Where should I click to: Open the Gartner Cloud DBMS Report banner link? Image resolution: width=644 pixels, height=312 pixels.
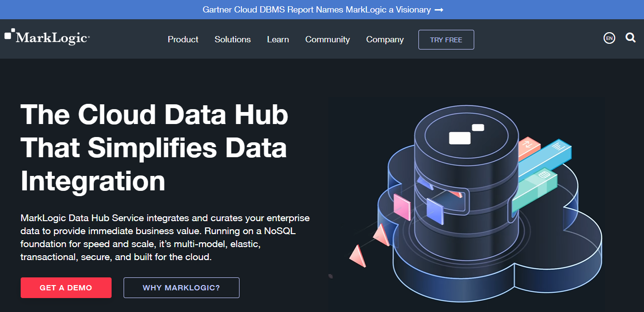(x=323, y=10)
